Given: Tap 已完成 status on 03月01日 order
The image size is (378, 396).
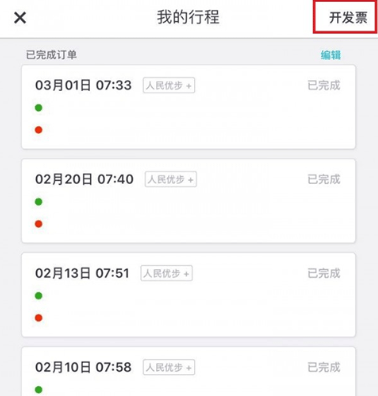Looking at the screenshot, I should pos(324,85).
